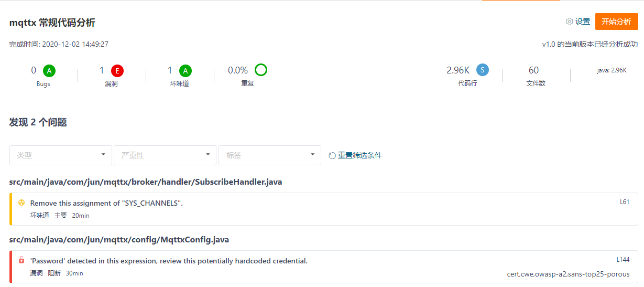Select the hardcoded Password credential issue
644x287 pixels.
[x=324, y=267]
